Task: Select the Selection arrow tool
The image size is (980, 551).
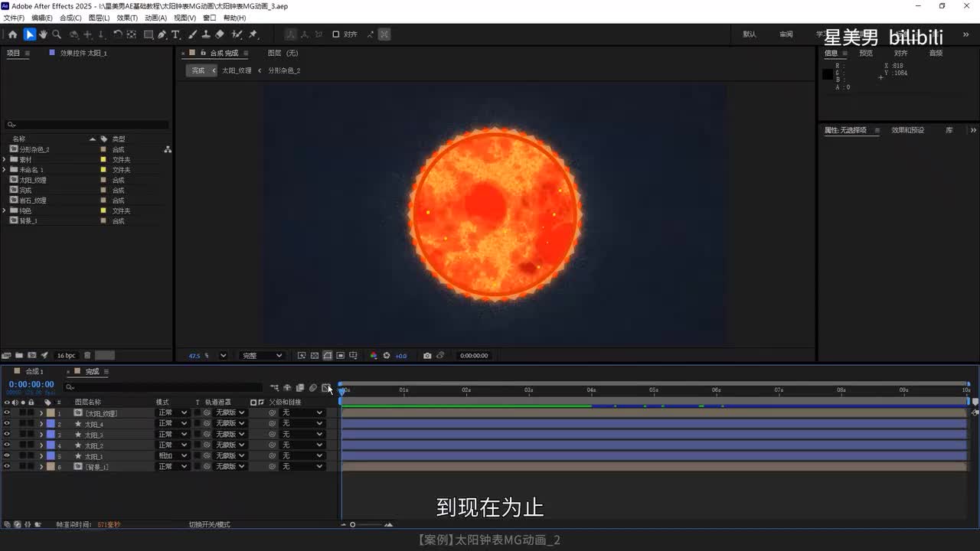Action: (29, 34)
